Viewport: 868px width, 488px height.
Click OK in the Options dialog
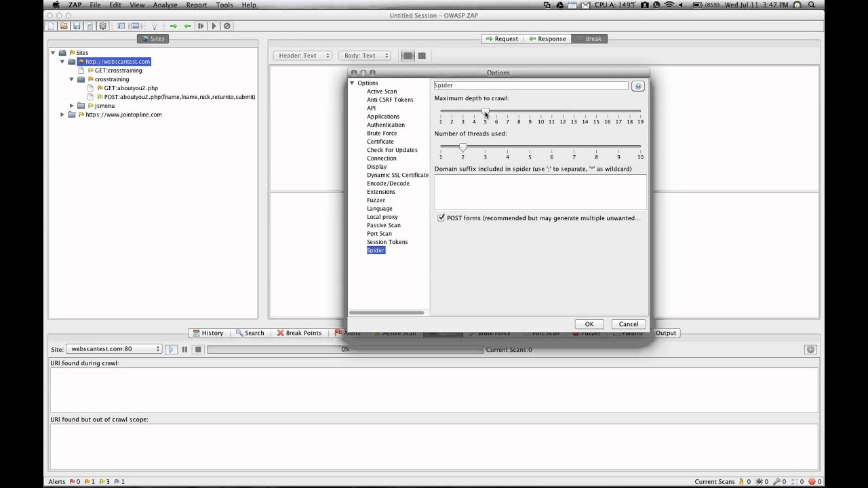pos(589,324)
